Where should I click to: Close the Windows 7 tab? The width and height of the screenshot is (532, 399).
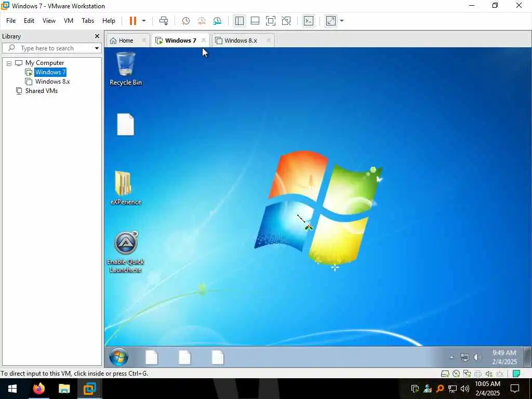(x=204, y=40)
